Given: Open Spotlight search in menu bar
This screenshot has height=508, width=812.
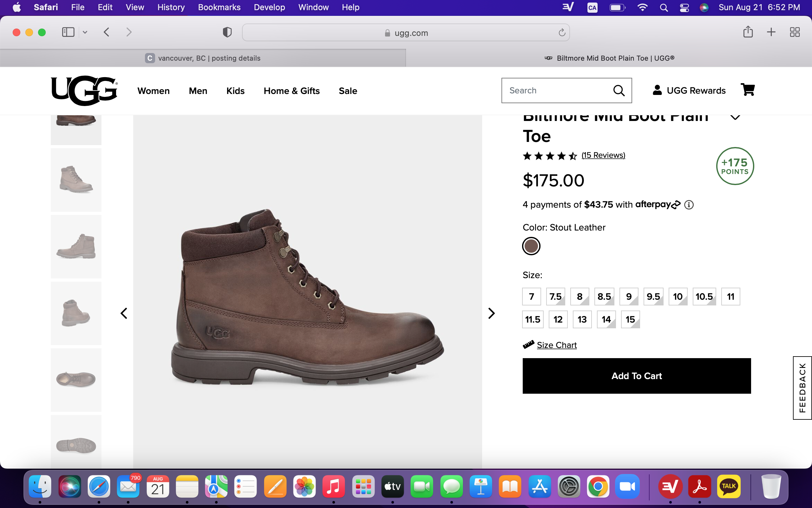Looking at the screenshot, I should click(x=664, y=7).
